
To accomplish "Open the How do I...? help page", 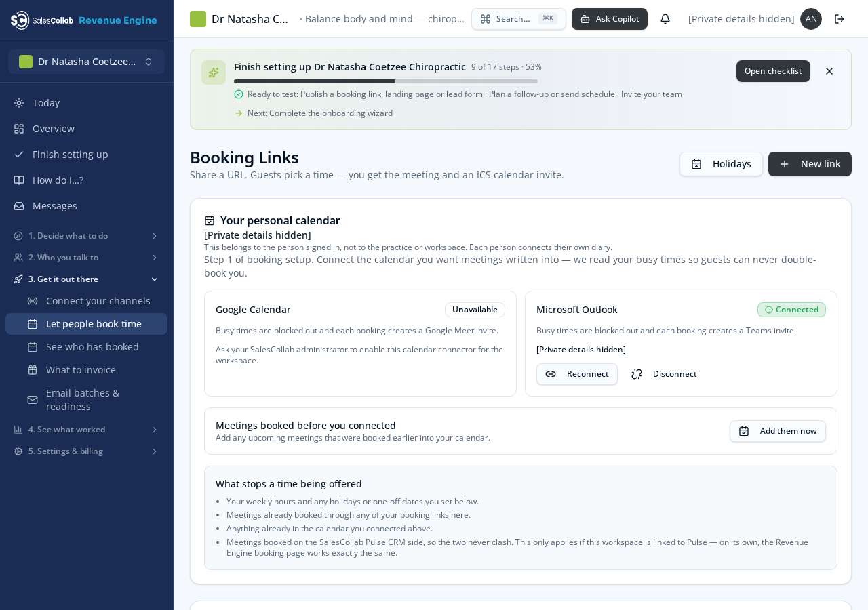I will coord(87,180).
